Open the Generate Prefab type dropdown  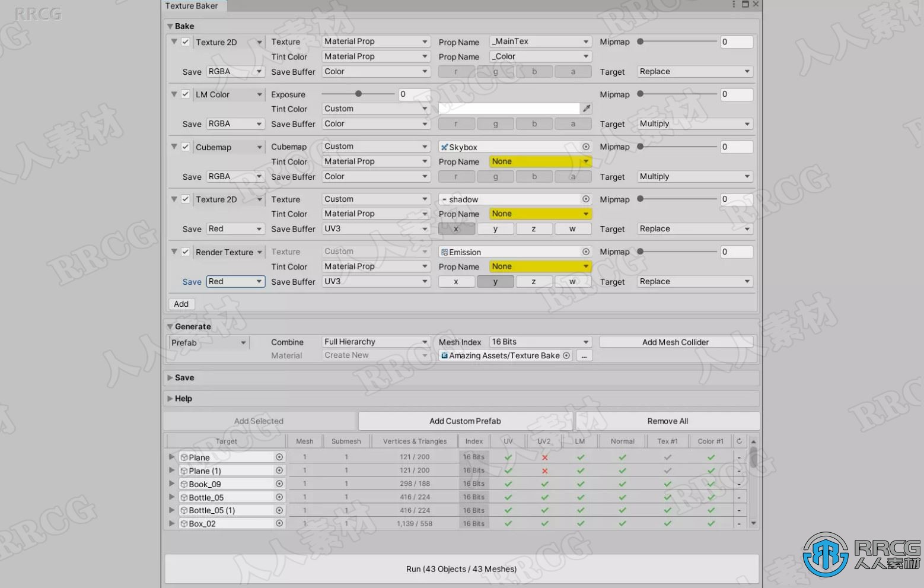tap(208, 342)
